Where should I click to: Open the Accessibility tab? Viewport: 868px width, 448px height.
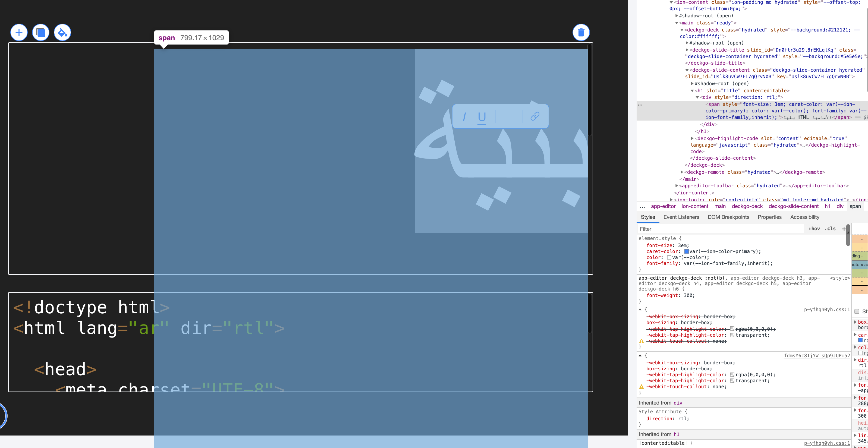point(804,217)
